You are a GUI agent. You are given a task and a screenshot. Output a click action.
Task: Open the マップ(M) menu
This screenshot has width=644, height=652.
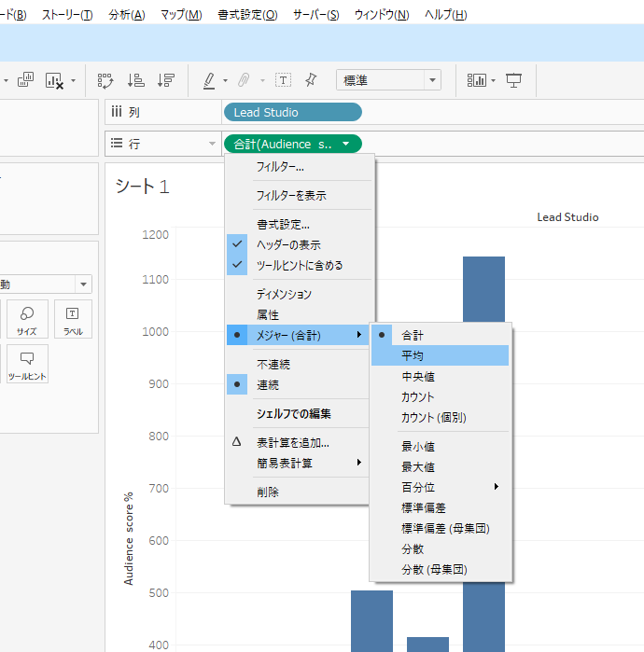click(x=181, y=15)
